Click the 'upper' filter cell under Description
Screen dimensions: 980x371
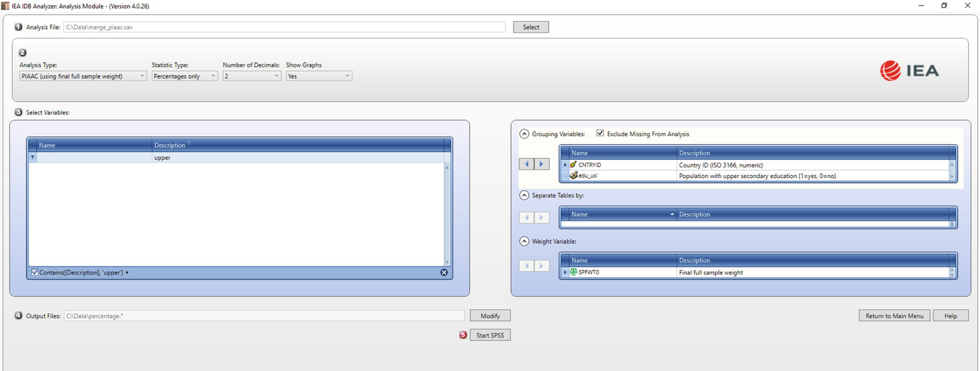click(x=298, y=157)
